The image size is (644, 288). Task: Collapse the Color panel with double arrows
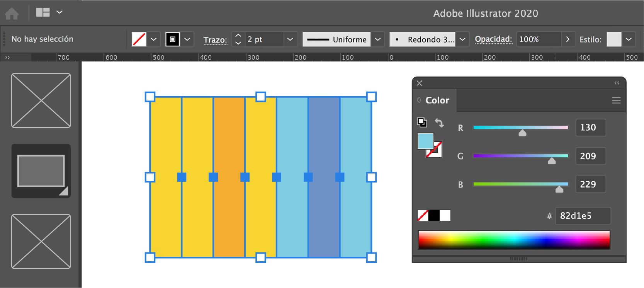click(x=617, y=83)
